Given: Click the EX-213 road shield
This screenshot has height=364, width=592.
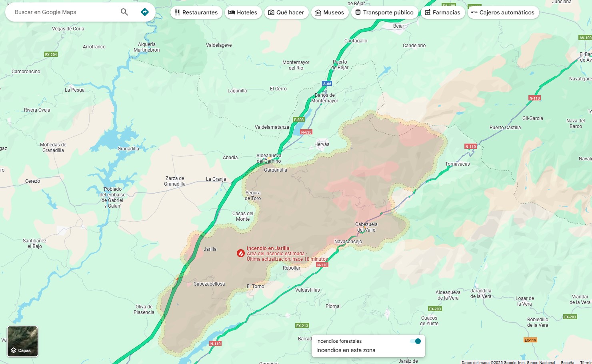Looking at the screenshot, I should coord(302,326).
